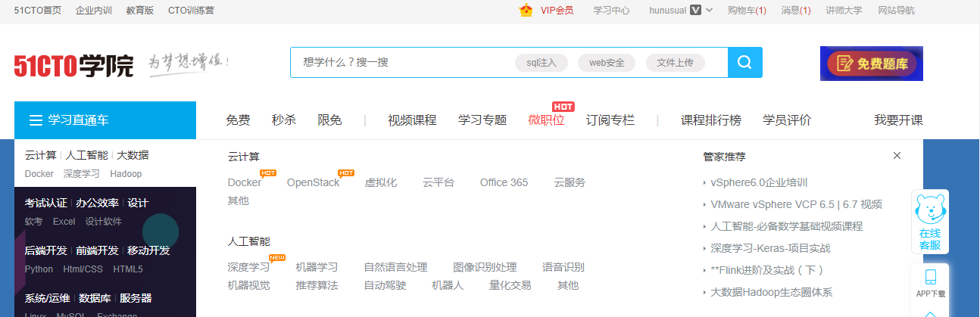Go to 学习中心

[611, 11]
